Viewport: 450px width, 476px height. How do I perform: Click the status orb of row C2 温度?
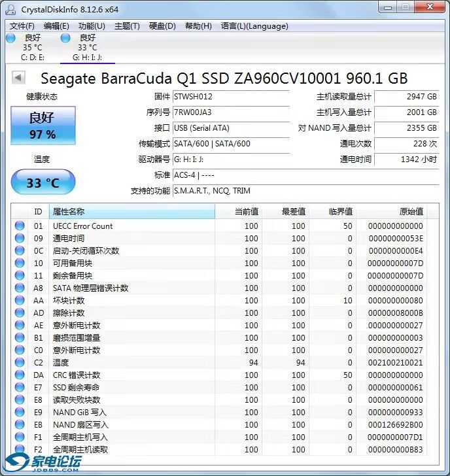click(20, 362)
